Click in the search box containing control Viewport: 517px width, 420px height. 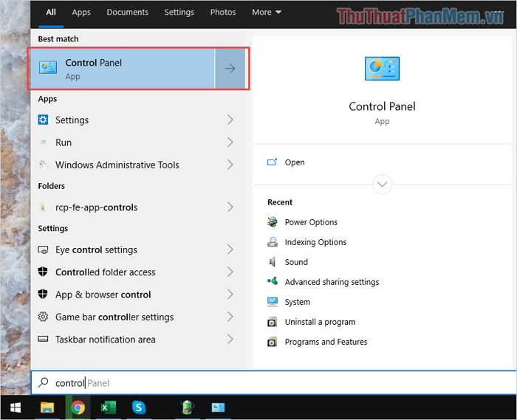point(274,382)
